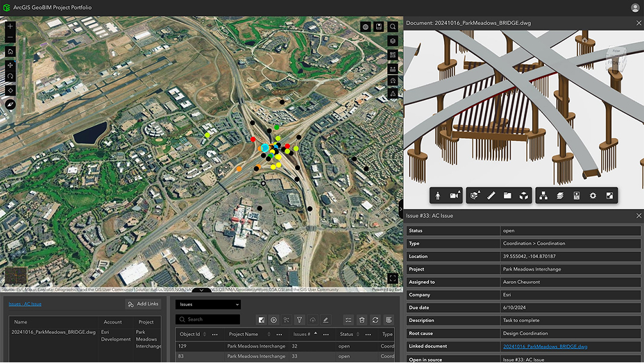Clear the table selection trash icon
This screenshot has width=644, height=363.
coord(362,320)
